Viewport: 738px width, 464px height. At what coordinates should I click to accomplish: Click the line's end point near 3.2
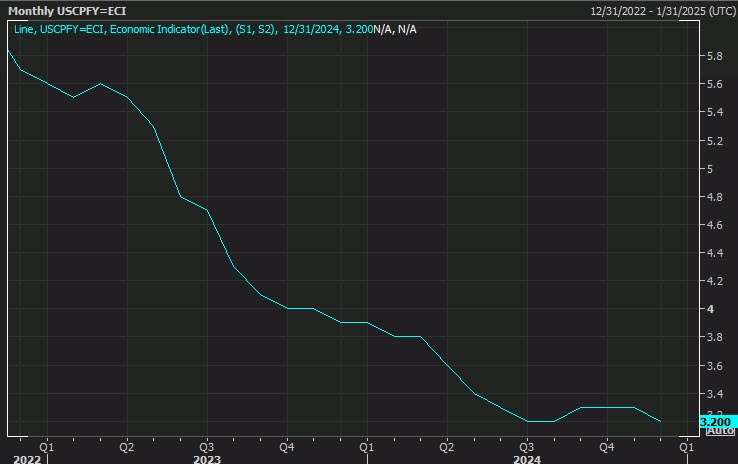click(x=660, y=421)
